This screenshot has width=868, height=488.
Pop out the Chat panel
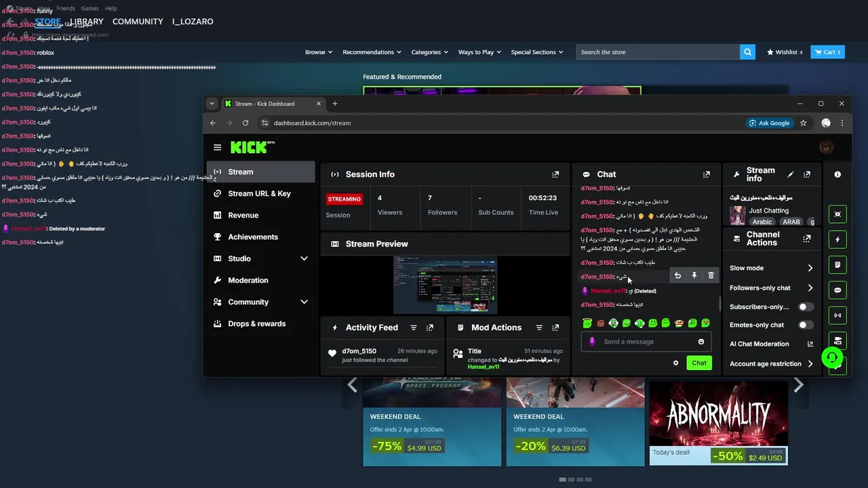pos(706,174)
